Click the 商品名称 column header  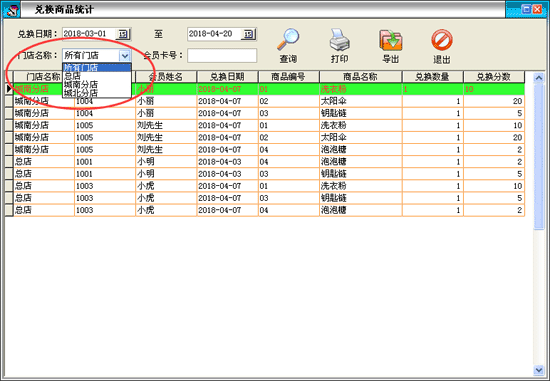(360, 77)
